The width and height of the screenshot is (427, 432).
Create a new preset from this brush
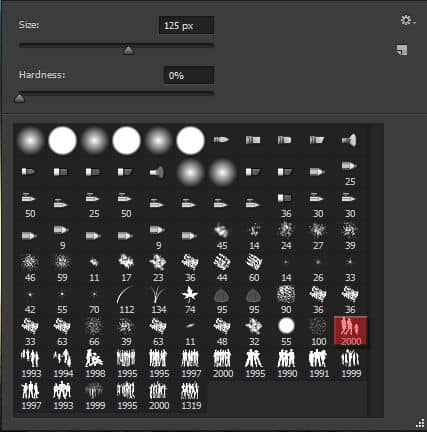pos(402,50)
